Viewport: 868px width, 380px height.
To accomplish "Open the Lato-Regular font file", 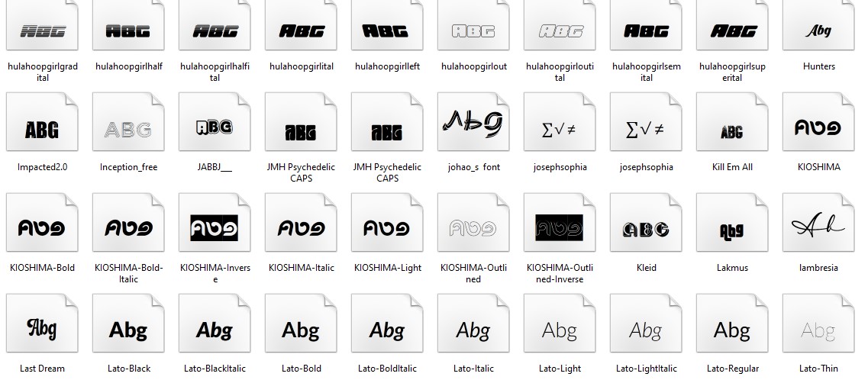I will click(x=731, y=330).
